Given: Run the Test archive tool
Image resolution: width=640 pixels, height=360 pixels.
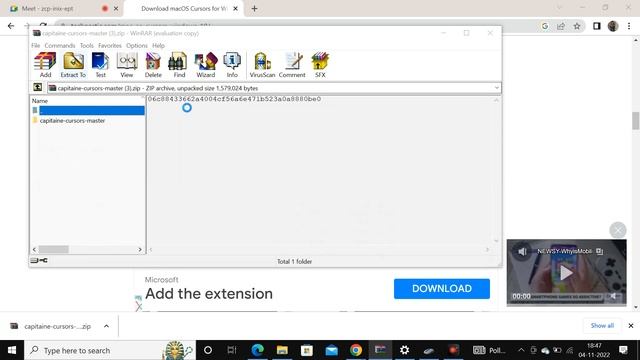Looking at the screenshot, I should tap(100, 65).
